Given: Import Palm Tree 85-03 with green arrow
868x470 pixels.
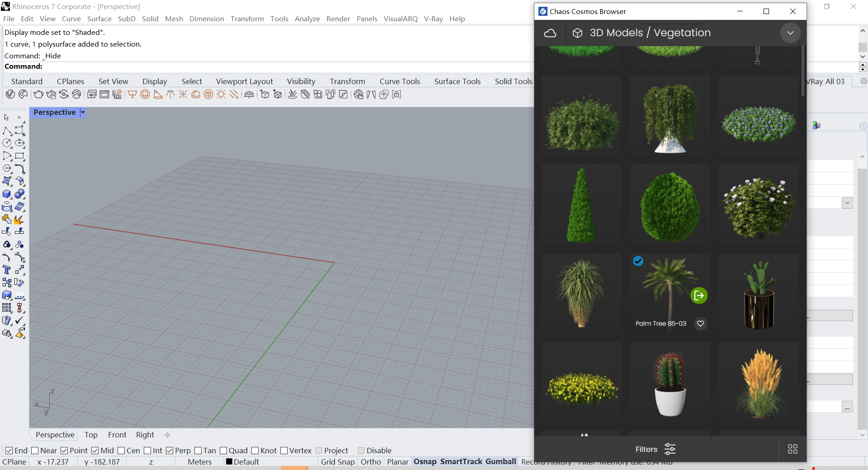Looking at the screenshot, I should [699, 296].
